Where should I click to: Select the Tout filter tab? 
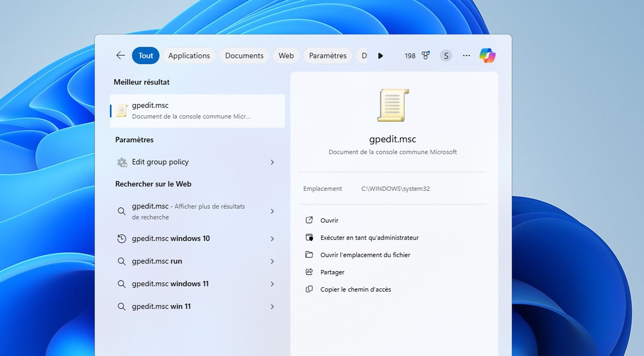click(x=146, y=56)
